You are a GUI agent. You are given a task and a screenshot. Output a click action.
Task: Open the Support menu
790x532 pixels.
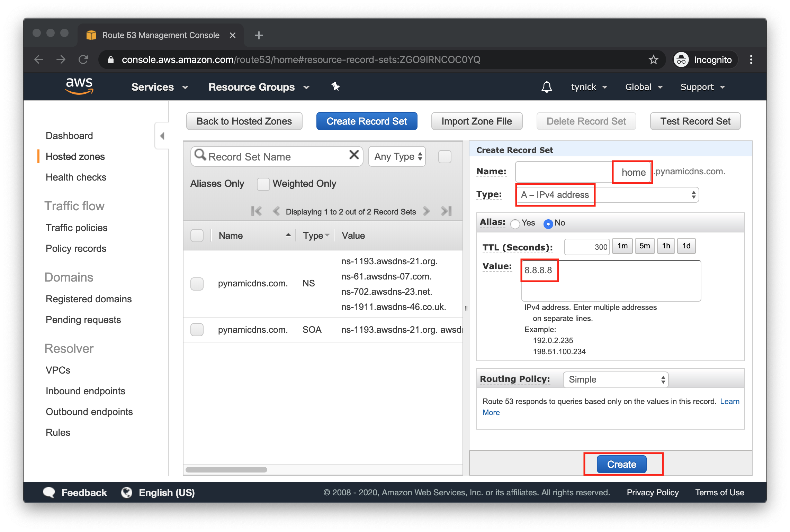702,87
